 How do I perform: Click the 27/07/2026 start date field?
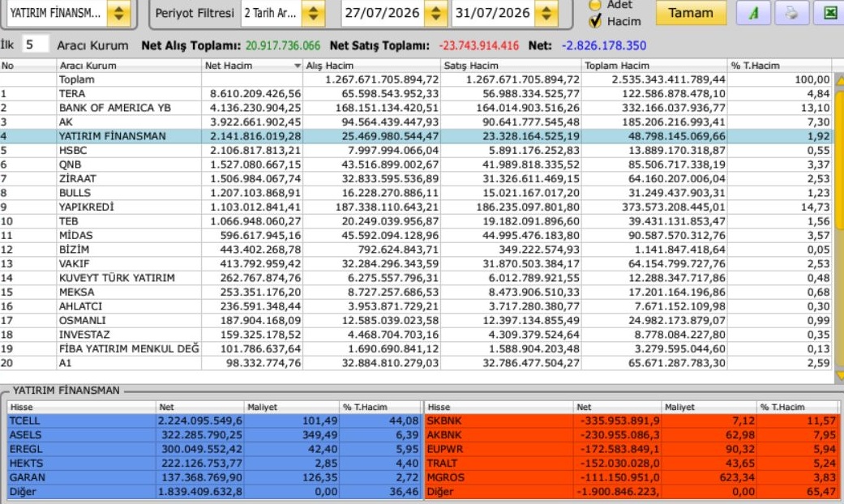click(x=383, y=13)
